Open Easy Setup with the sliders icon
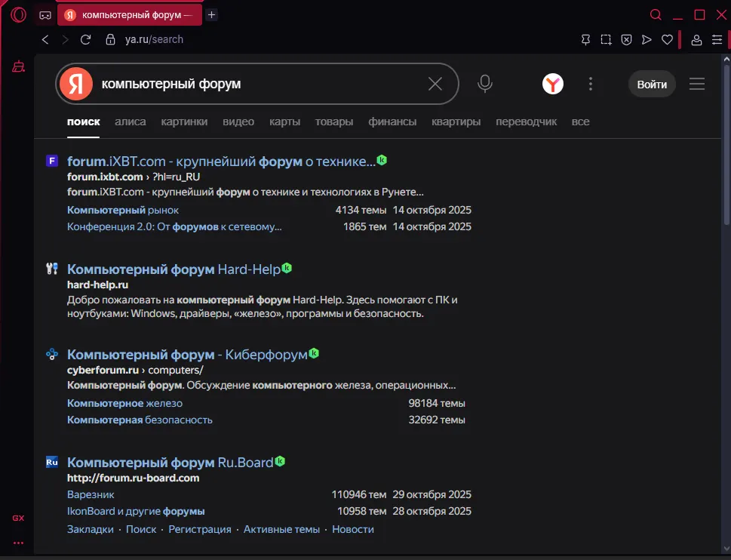 pos(717,39)
